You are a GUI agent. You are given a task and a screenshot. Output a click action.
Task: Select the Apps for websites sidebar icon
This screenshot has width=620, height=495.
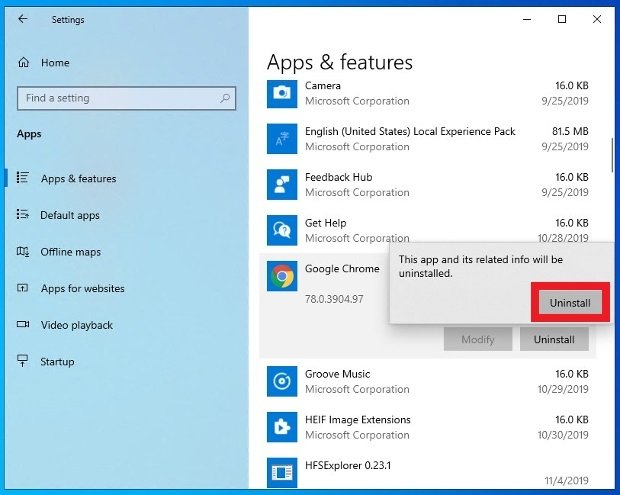pos(23,288)
